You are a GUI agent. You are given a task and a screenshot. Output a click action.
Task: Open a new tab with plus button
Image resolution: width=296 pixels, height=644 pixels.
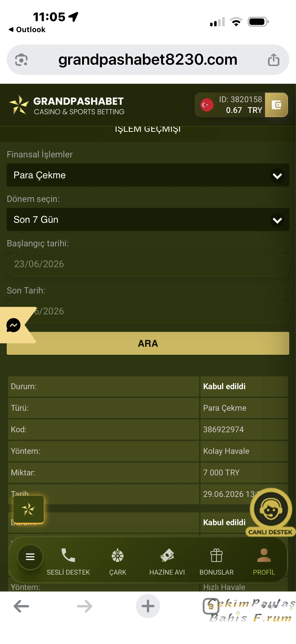pyautogui.click(x=148, y=606)
